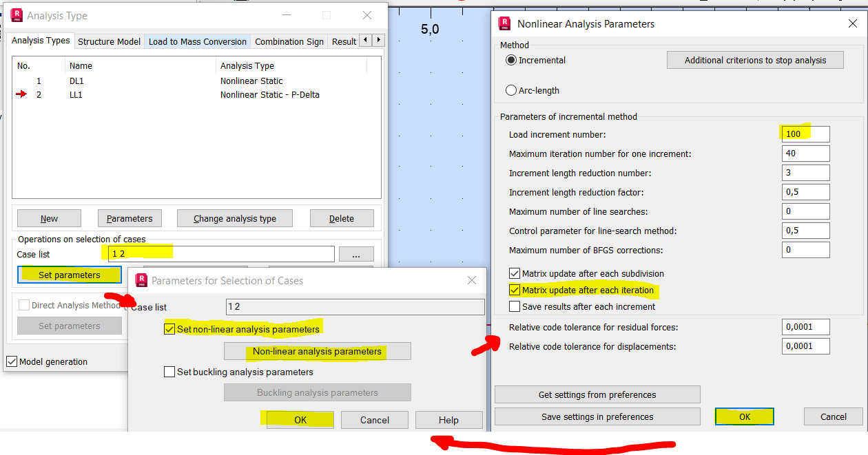This screenshot has width=868, height=455.
Task: Click Get settings from preferences button
Action: pos(597,394)
